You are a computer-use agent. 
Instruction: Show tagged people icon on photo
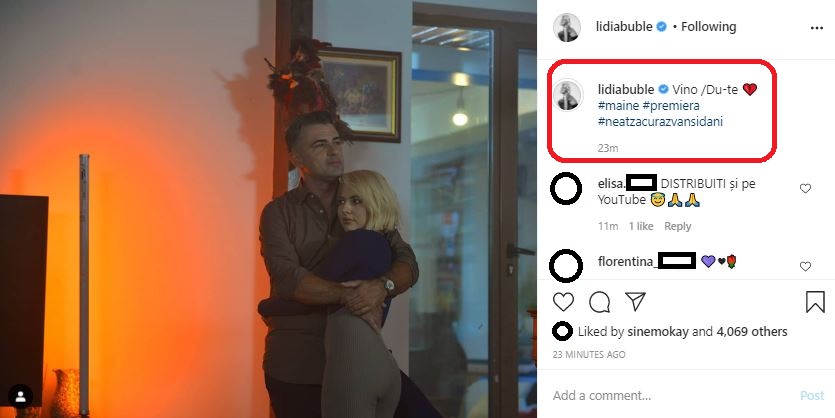21,396
